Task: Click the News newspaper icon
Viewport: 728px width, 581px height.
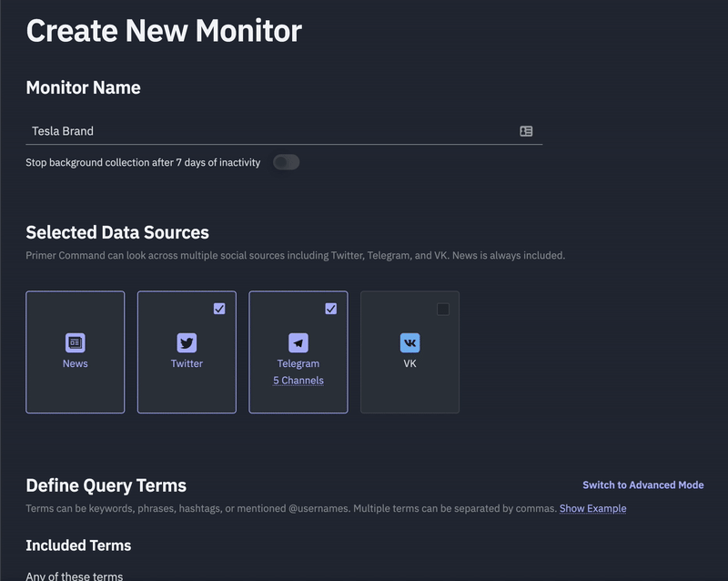Action: [76, 343]
